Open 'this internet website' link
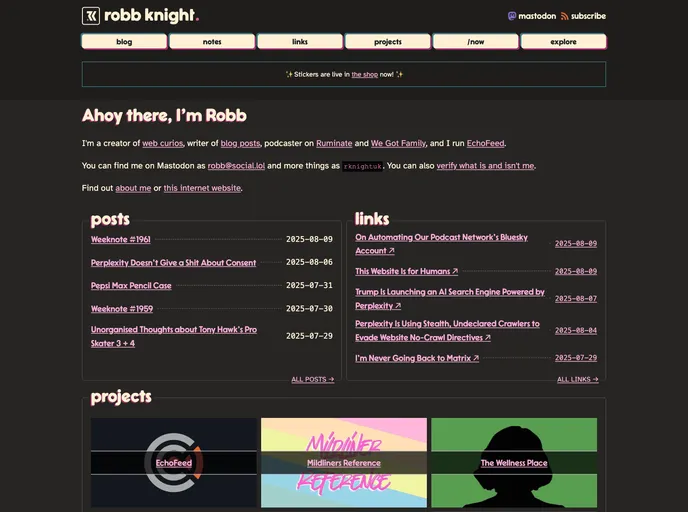Viewport: 688px width, 512px height. tap(202, 188)
